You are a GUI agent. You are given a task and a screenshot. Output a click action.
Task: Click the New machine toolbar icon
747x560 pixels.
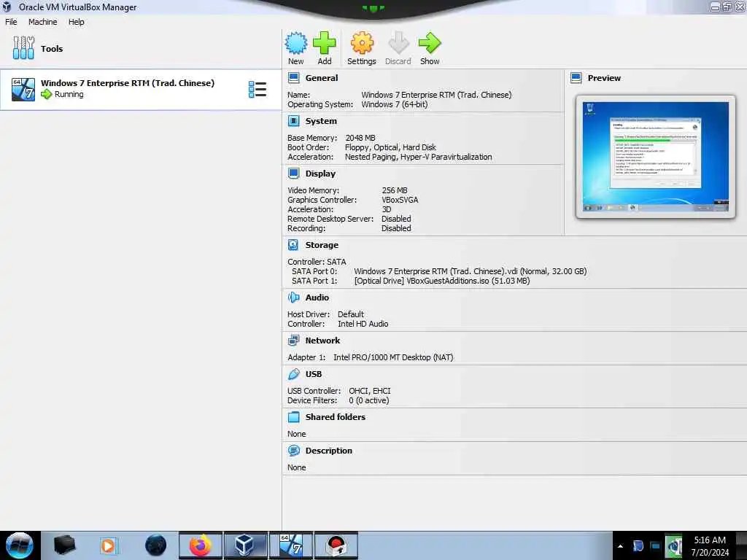tap(296, 43)
